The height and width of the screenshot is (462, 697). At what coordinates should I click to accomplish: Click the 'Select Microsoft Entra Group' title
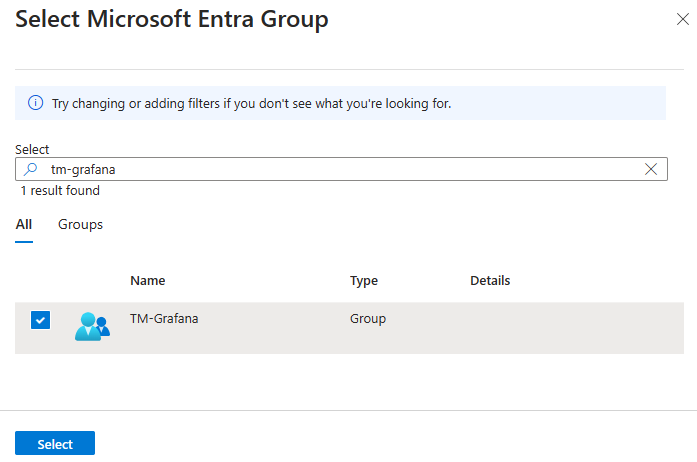pyautogui.click(x=171, y=19)
